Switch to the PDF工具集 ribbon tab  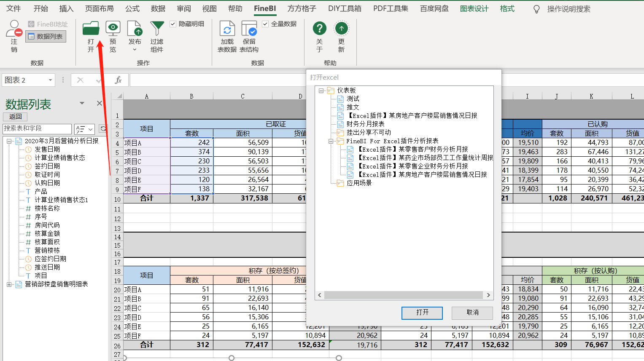[391, 8]
